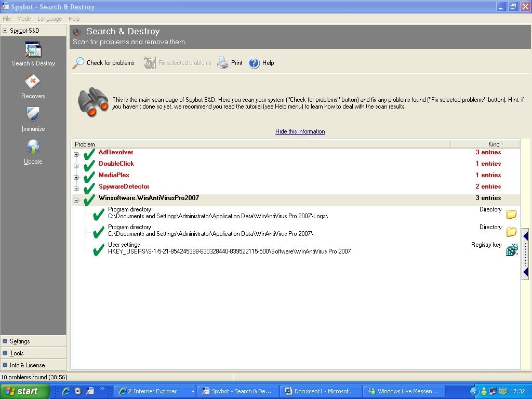Screen dimensions: 532x399
Task: Click the '2 entries' value for SpywareDetector
Action: [488, 187]
